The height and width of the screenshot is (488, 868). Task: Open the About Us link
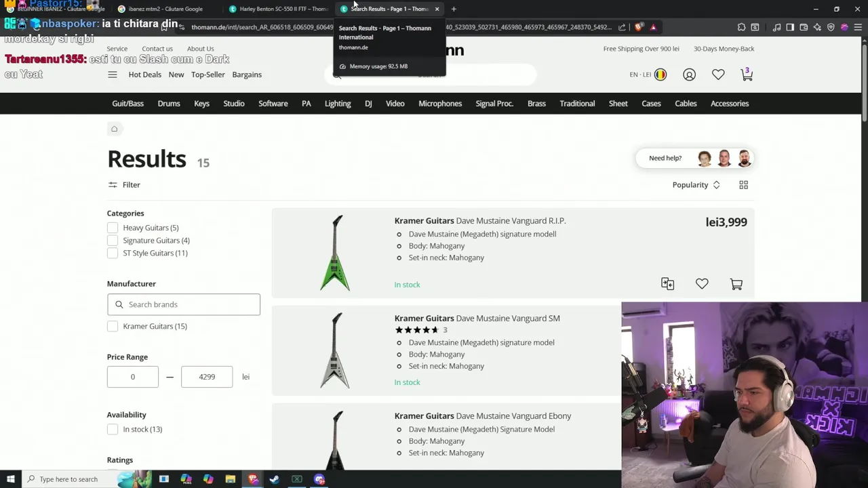pyautogui.click(x=200, y=49)
